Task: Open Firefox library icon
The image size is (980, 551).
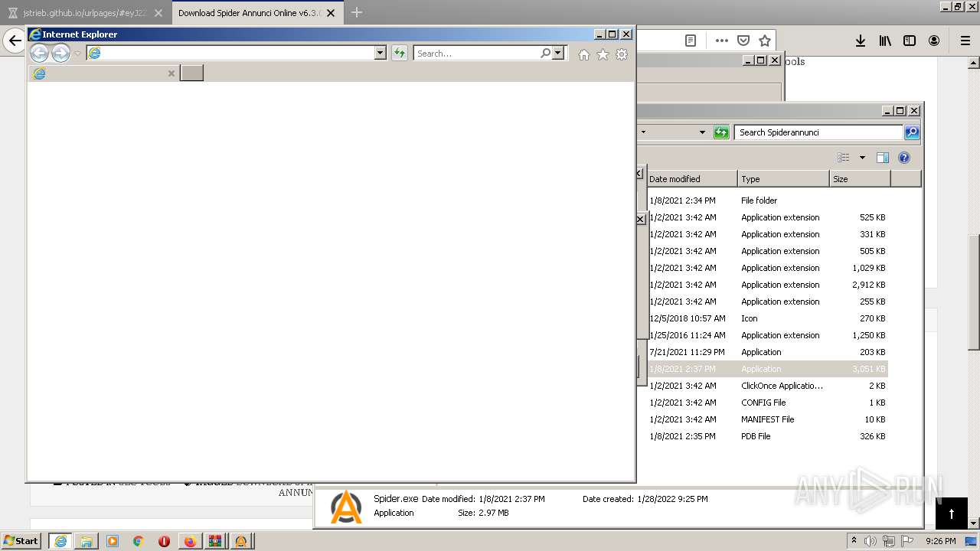Action: tap(885, 41)
